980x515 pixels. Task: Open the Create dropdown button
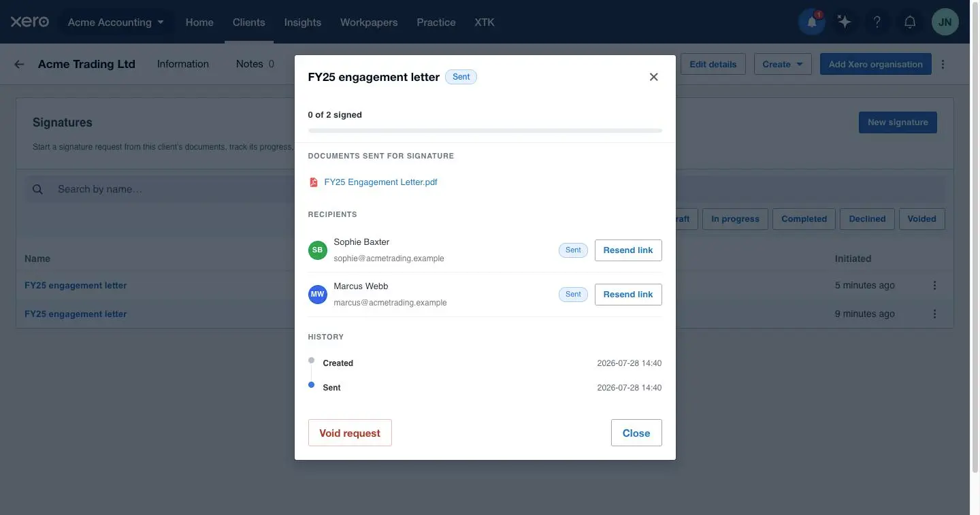coord(783,64)
